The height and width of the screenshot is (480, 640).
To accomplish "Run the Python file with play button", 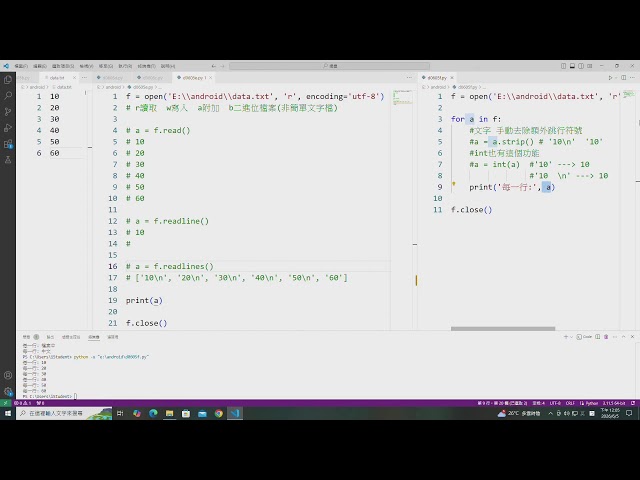I will click(610, 78).
